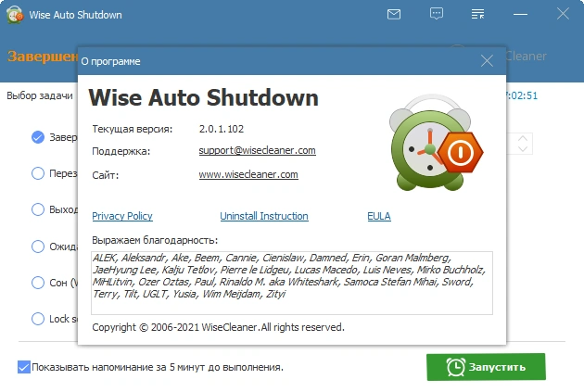Close the Wise Auto Shutdown main window
The width and height of the screenshot is (584, 392).
[x=563, y=14]
